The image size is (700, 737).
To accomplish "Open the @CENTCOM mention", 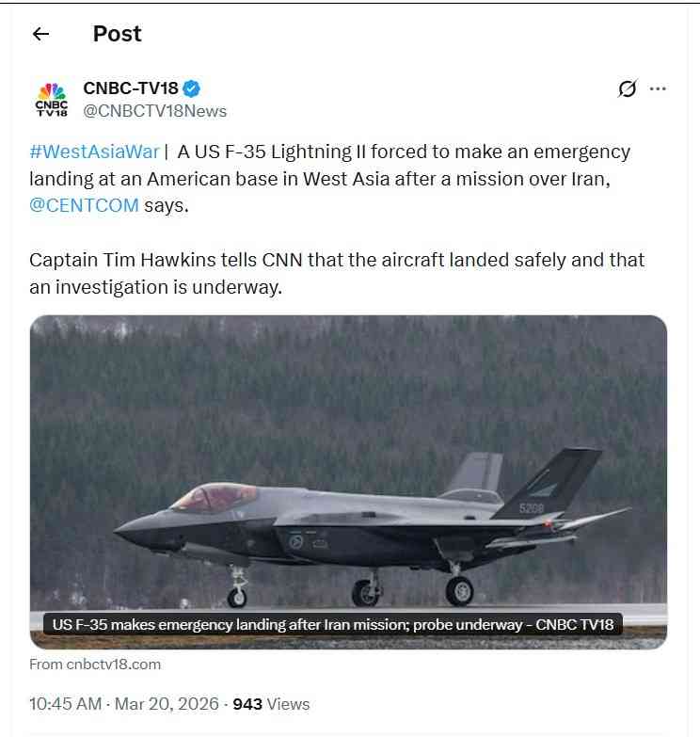I will pos(84,205).
